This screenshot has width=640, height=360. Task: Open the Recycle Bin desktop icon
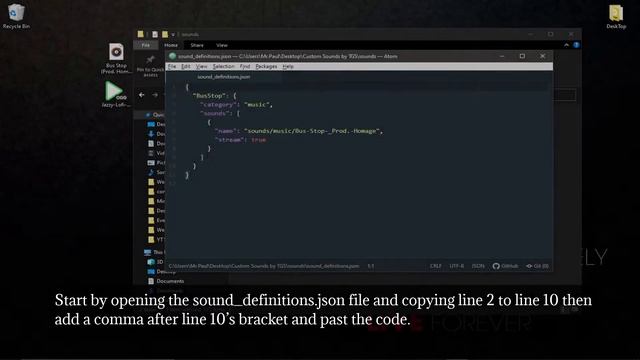(x=16, y=16)
